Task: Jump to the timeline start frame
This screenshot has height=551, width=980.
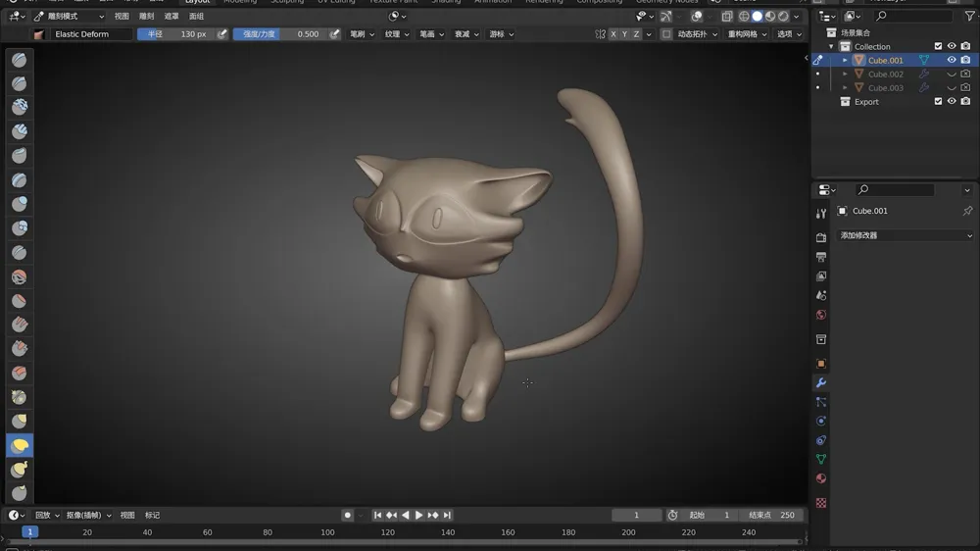Action: pos(377,516)
